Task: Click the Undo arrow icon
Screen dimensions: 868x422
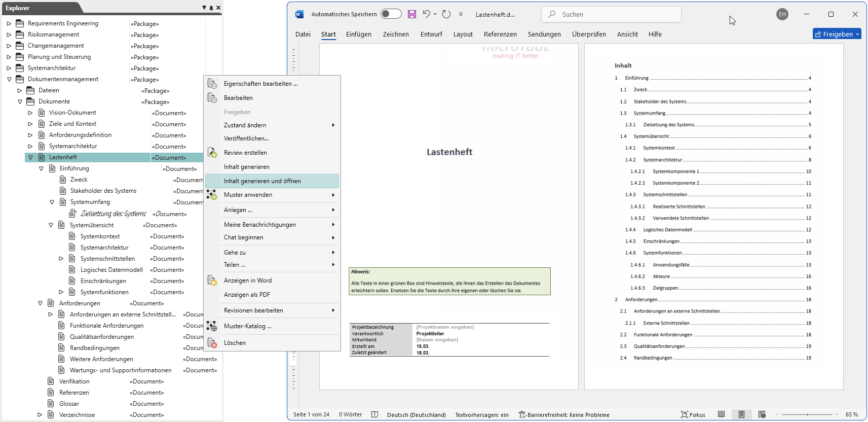Action: point(426,14)
